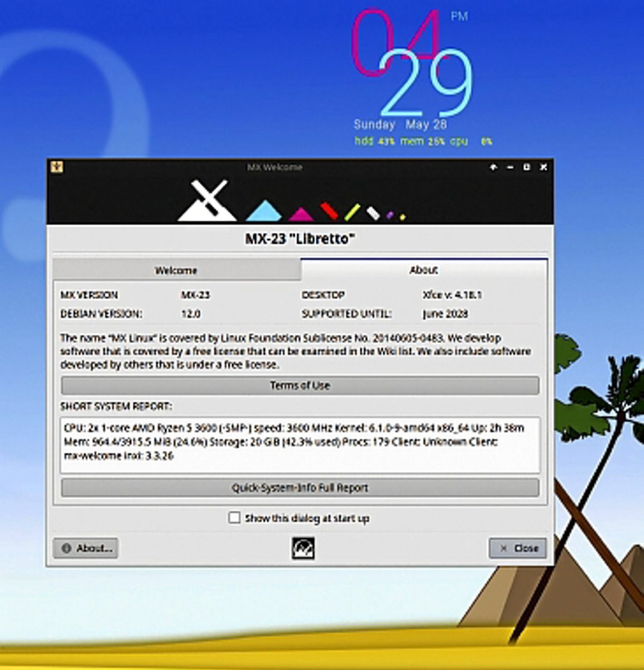
Task: Open Quick-System-Info Full Report
Action: pyautogui.click(x=300, y=488)
